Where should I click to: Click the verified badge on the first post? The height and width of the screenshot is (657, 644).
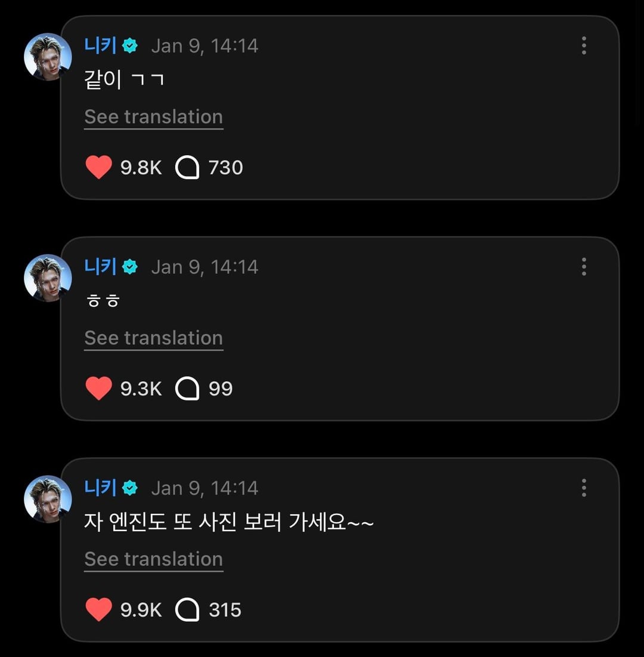[x=130, y=46]
